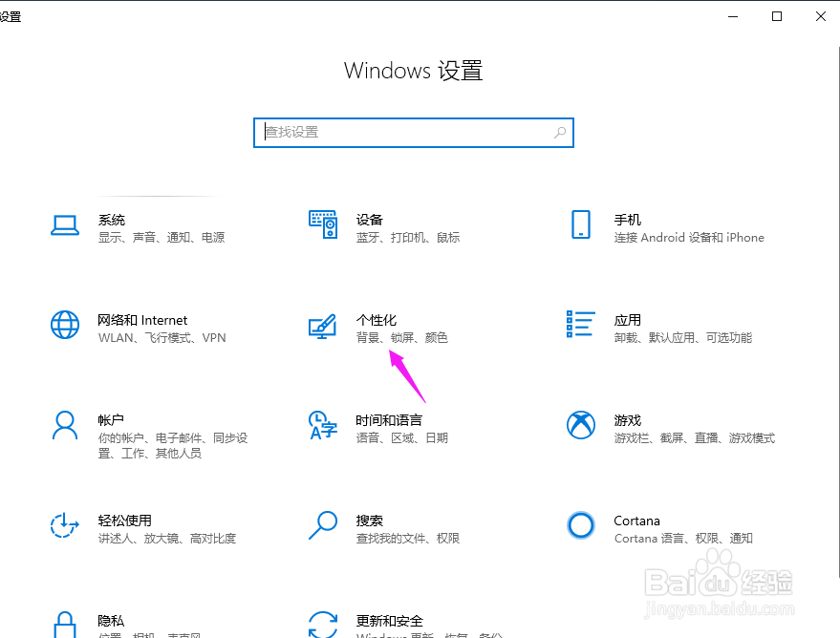Open the Apps list icon
840x638 pixels.
click(x=581, y=325)
